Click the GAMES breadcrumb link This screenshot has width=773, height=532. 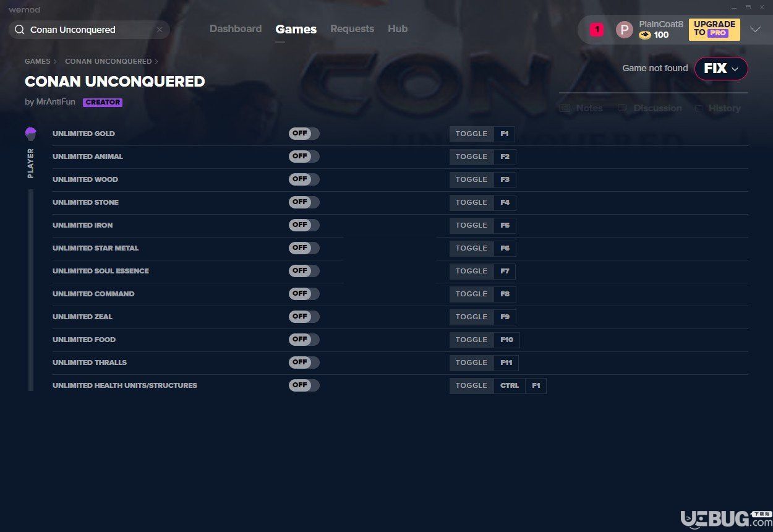click(x=38, y=61)
